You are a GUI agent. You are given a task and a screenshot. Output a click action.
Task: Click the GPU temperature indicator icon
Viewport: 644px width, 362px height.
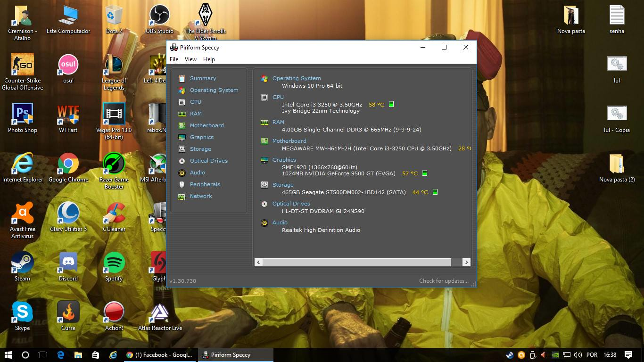tap(425, 173)
